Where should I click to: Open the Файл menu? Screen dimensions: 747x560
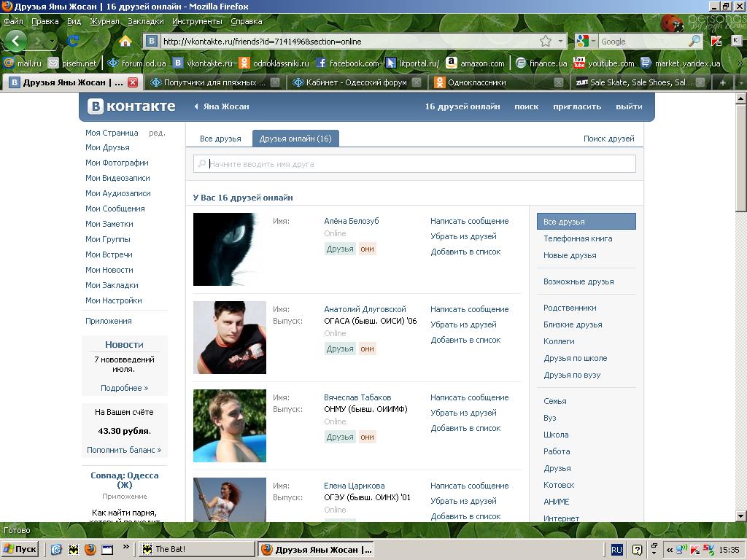coord(13,21)
